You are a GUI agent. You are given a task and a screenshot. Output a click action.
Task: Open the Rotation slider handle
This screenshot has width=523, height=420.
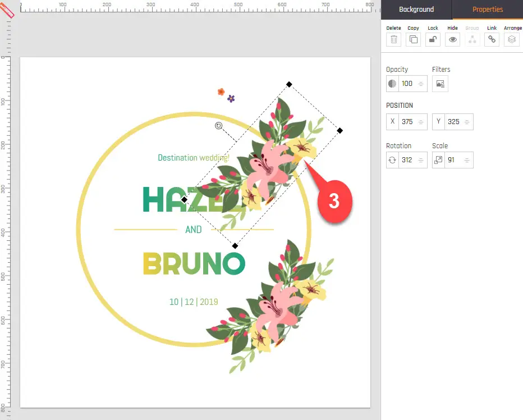421,160
